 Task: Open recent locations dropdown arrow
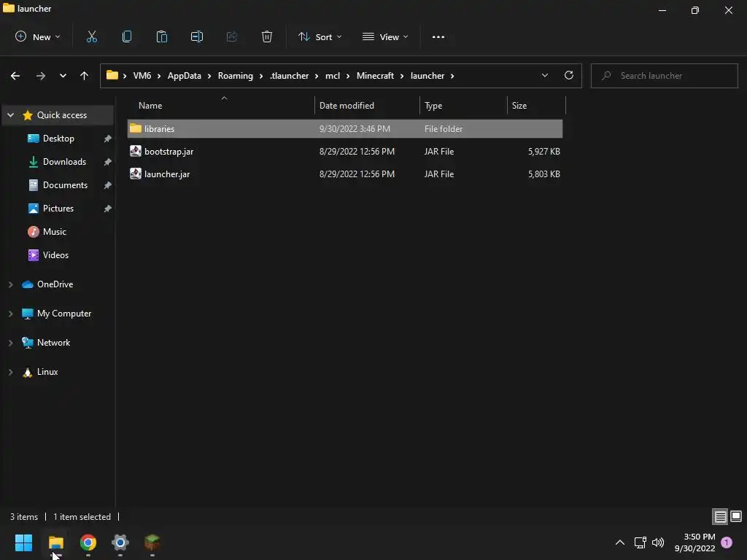(x=63, y=76)
